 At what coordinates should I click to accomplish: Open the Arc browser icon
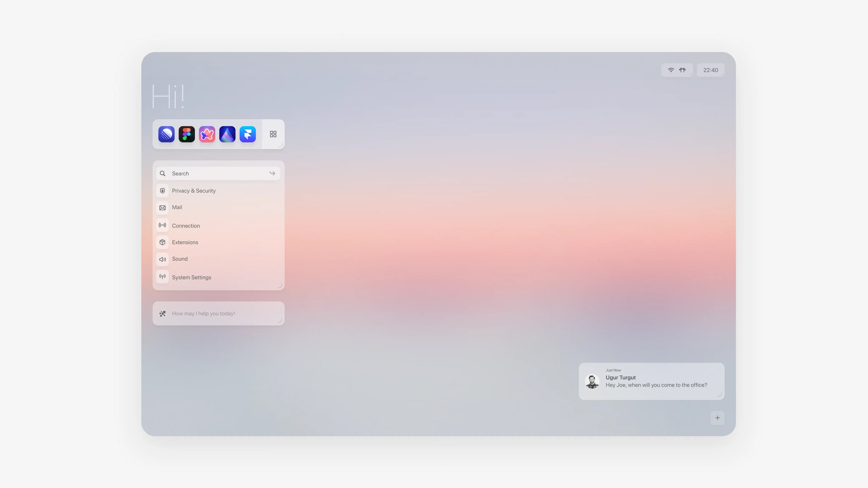[207, 134]
